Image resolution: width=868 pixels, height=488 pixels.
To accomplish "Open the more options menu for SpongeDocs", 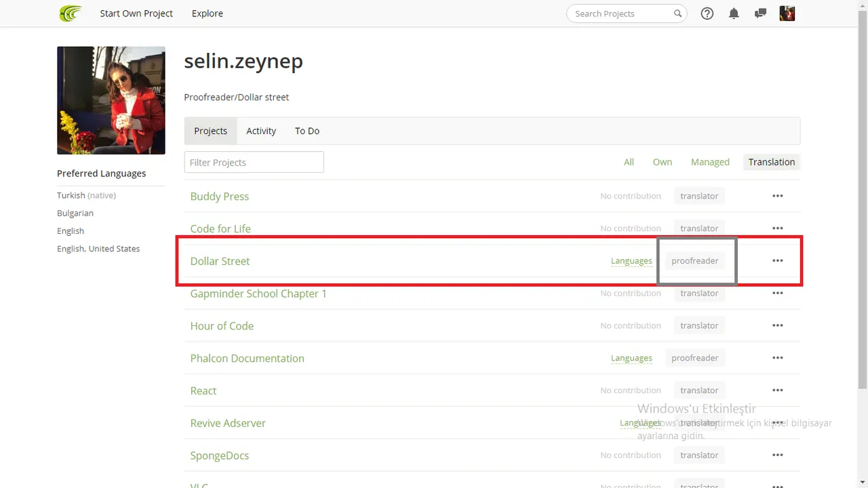I will (778, 455).
